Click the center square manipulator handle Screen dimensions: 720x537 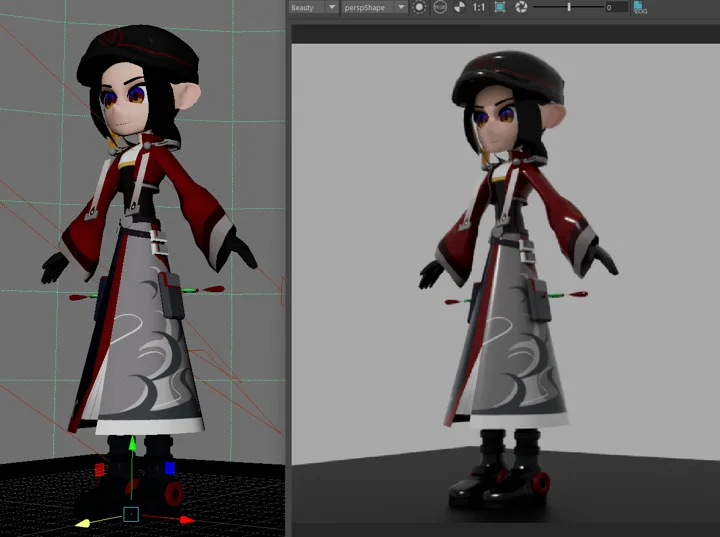131,514
